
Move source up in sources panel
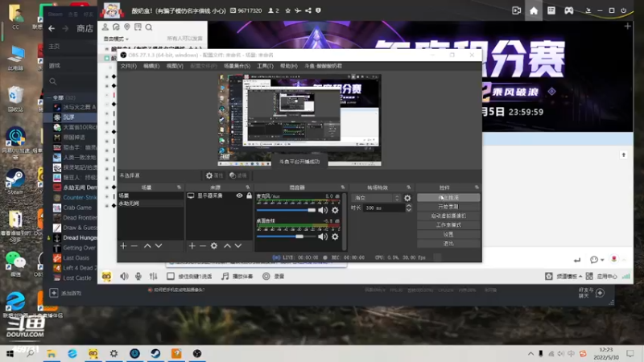coord(227,246)
